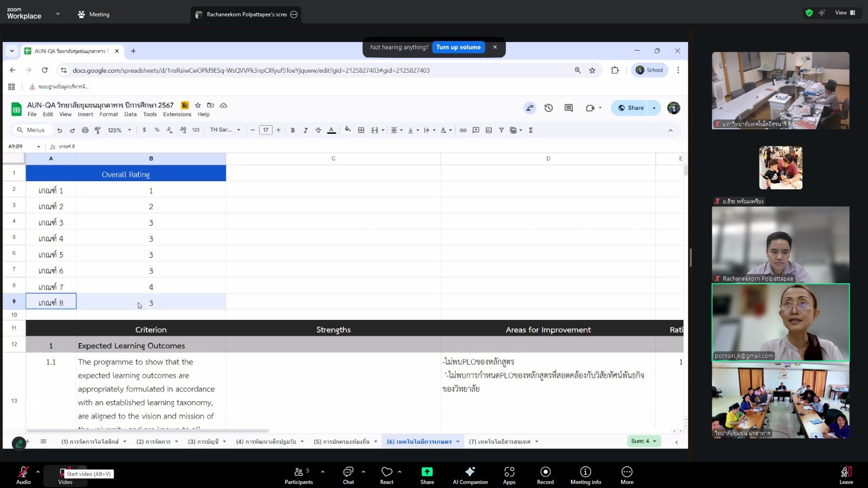Click Turn up volume button
Screen dimensions: 868x488
(458, 47)
